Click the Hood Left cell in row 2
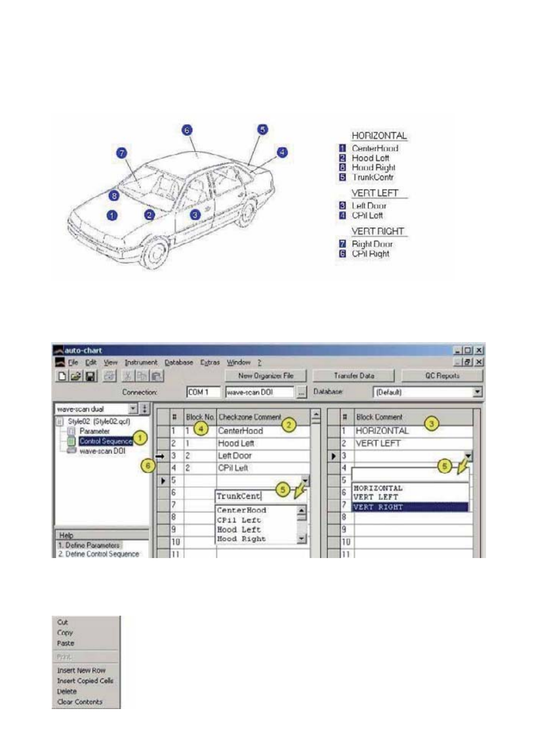This screenshot has width=533, height=756. click(x=263, y=443)
